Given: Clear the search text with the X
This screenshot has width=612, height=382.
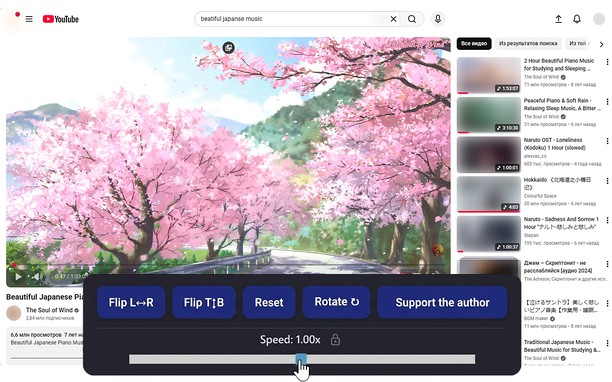Looking at the screenshot, I should pos(393,19).
